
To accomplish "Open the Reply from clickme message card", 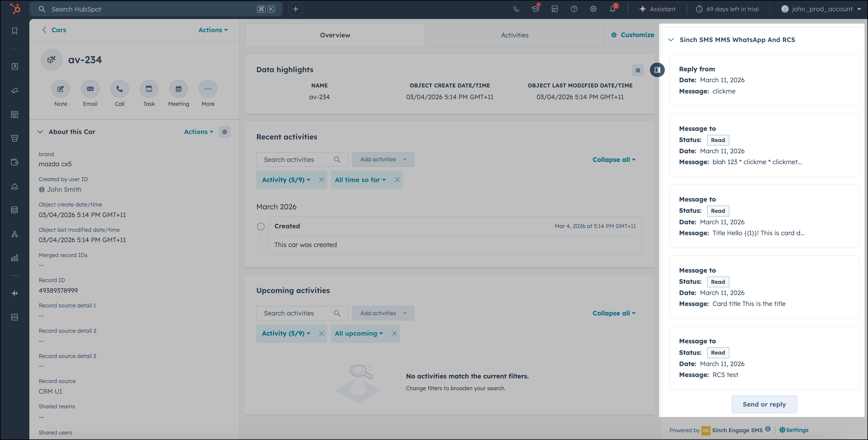I will pyautogui.click(x=764, y=80).
